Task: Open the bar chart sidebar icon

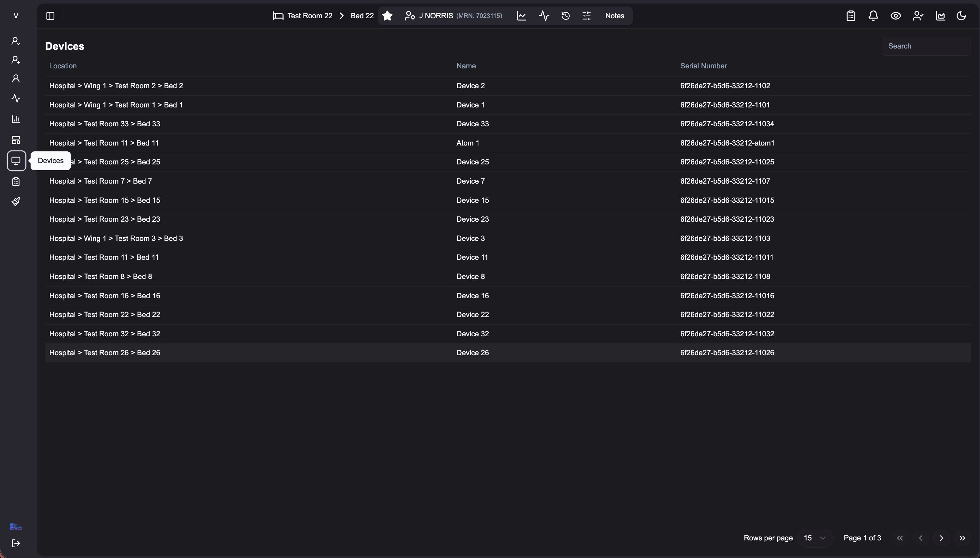Action: point(16,119)
